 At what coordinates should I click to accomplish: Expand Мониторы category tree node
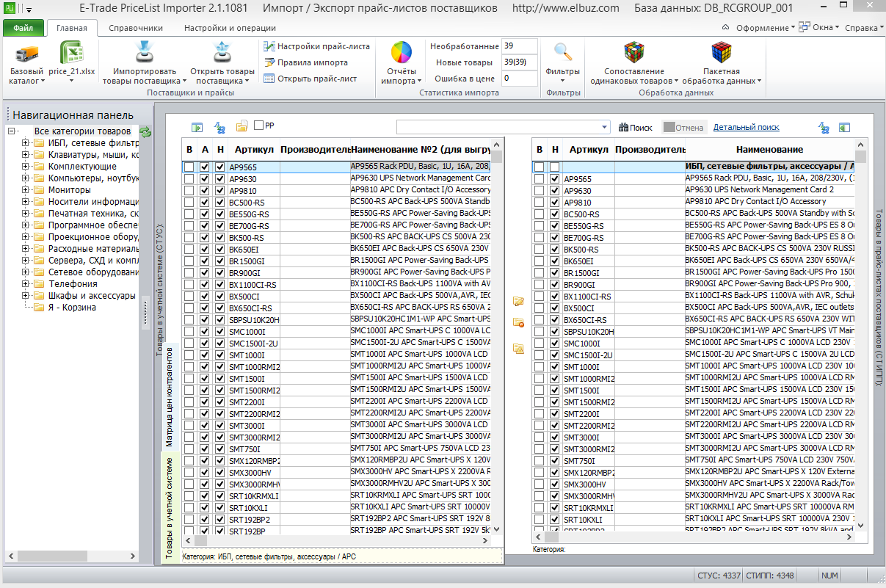[26, 190]
